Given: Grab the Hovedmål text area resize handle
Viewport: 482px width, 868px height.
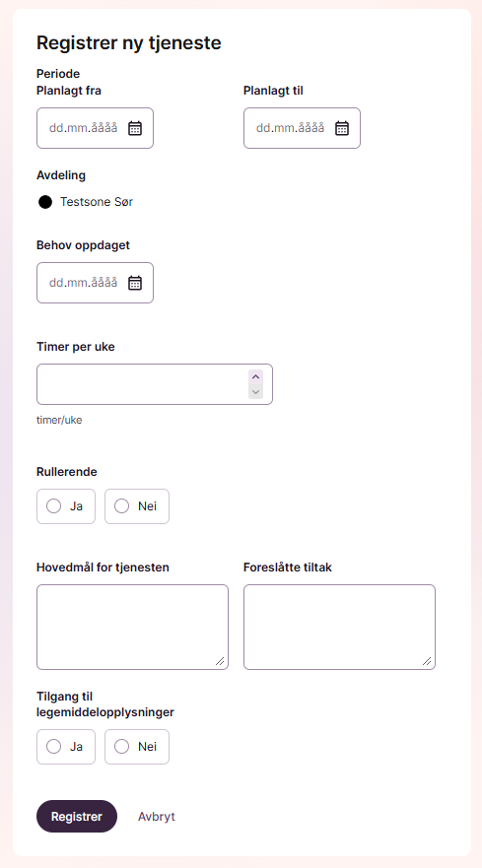Looking at the screenshot, I should pos(220,661).
